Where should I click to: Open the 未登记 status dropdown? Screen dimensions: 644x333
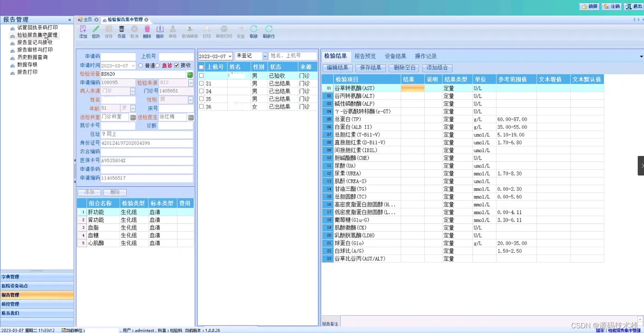click(x=265, y=56)
